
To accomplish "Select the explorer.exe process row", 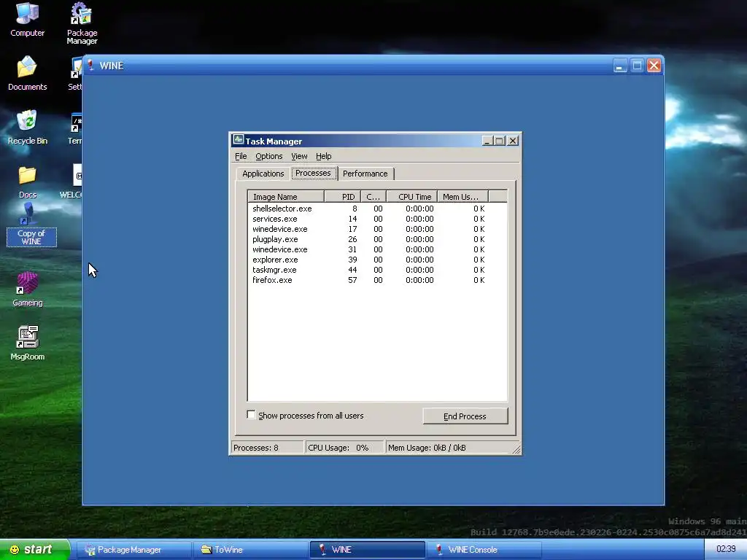I will pos(377,260).
